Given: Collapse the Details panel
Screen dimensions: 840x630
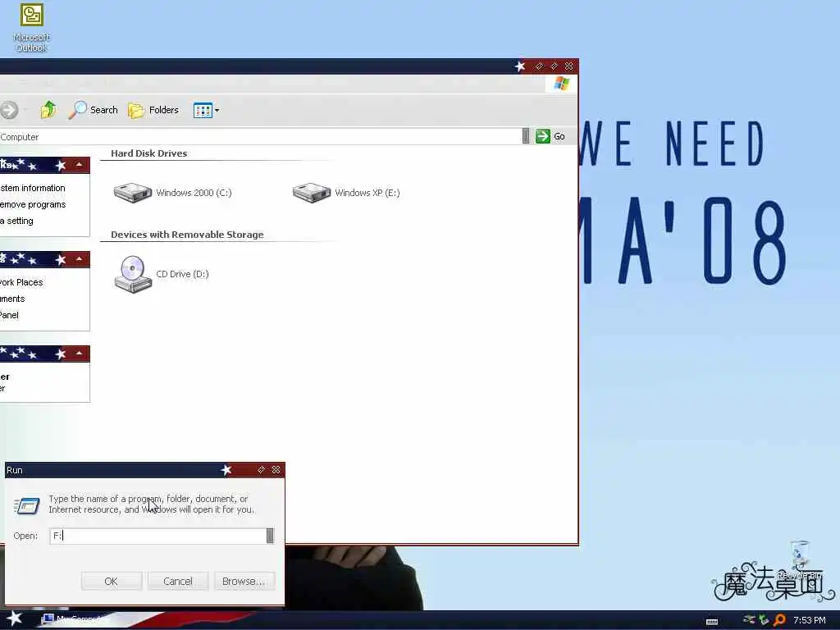Looking at the screenshot, I should tap(80, 354).
